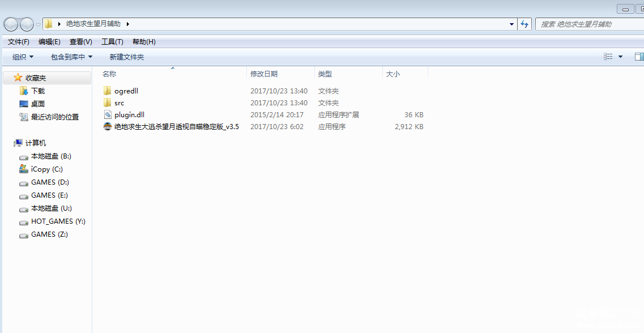644x333 pixels.
Task: Open GAMES (Z:) drive
Action: point(49,234)
